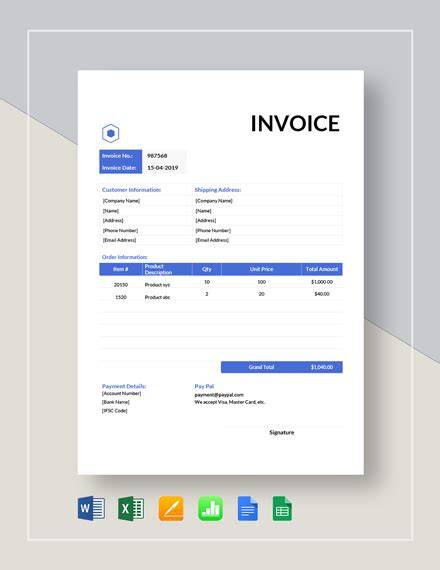The width and height of the screenshot is (440, 570).
Task: Select the Customer Information heading
Action: 131,190
